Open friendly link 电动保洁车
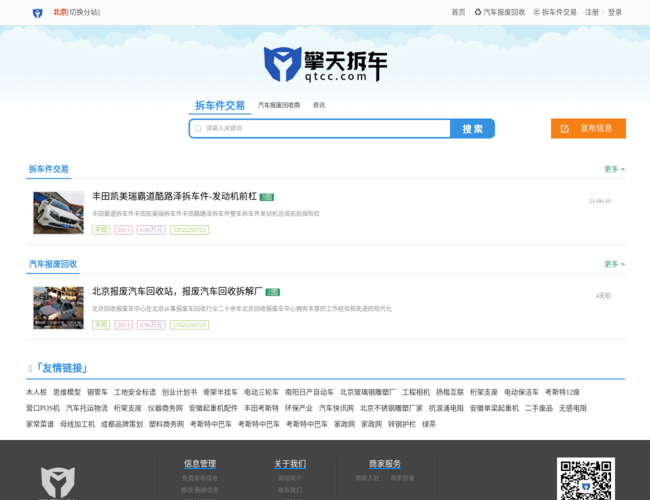 (521, 392)
